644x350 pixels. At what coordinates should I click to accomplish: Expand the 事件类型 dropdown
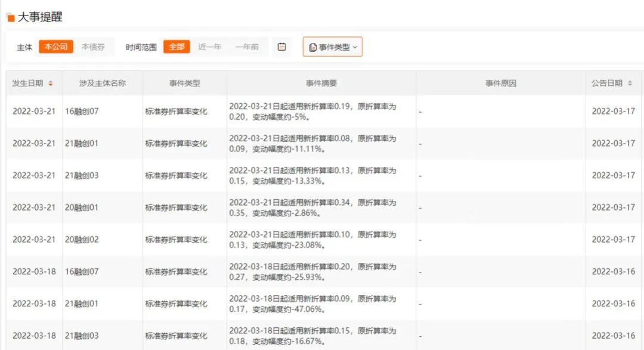pyautogui.click(x=333, y=47)
